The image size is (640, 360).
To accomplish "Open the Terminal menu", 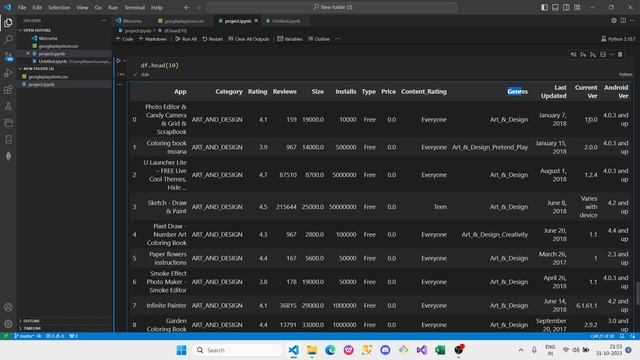I will coord(135,7).
